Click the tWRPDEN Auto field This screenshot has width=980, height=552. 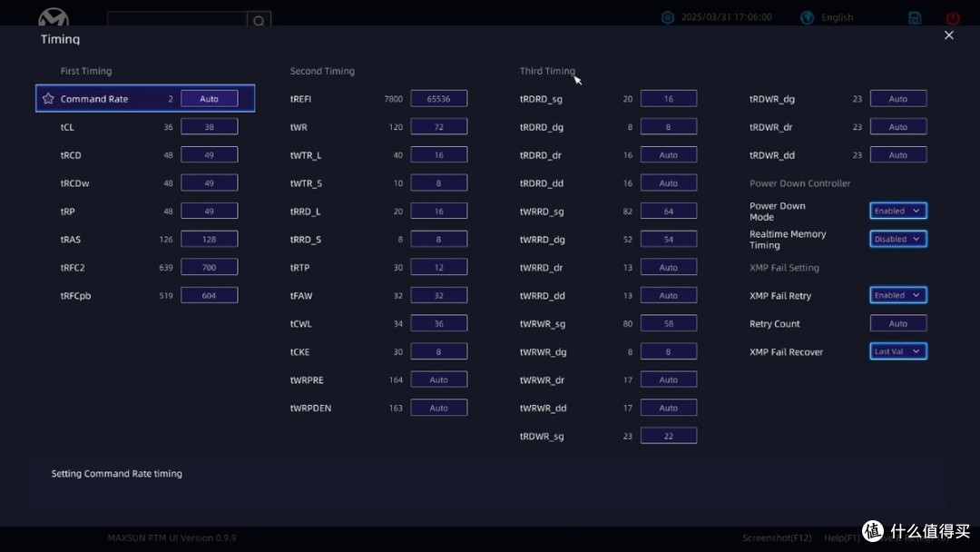coord(439,409)
